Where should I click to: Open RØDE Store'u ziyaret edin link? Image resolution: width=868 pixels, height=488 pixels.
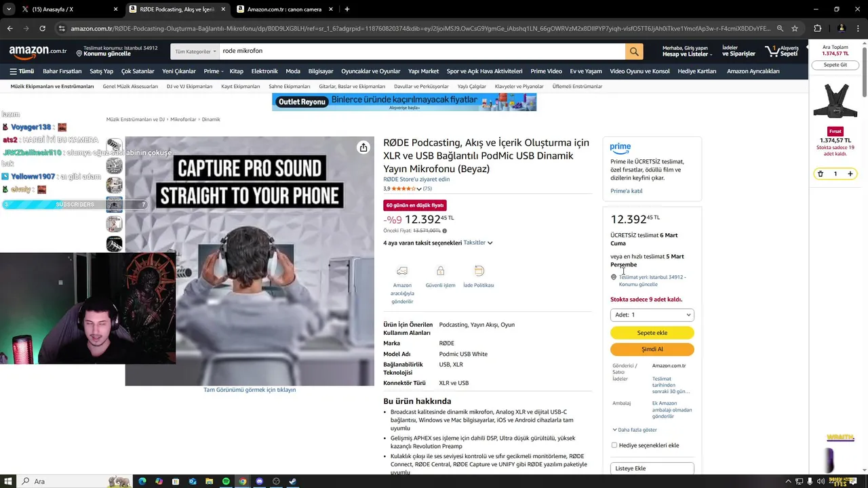click(416, 179)
